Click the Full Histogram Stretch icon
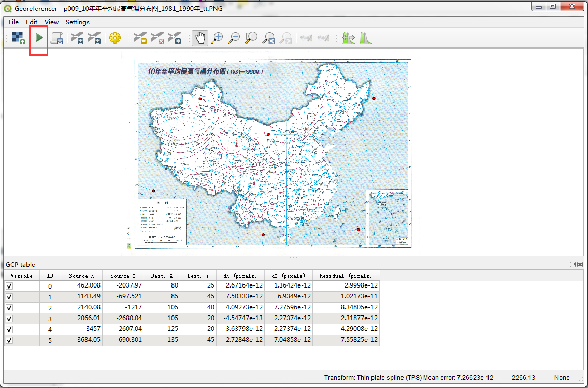The height and width of the screenshot is (388, 588). tap(348, 38)
